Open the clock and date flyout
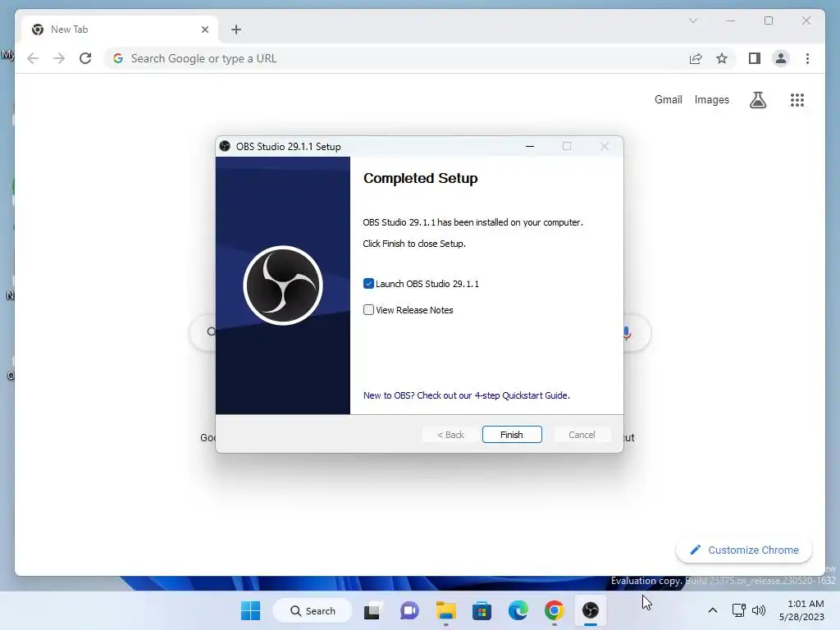The width and height of the screenshot is (840, 630). [x=802, y=610]
